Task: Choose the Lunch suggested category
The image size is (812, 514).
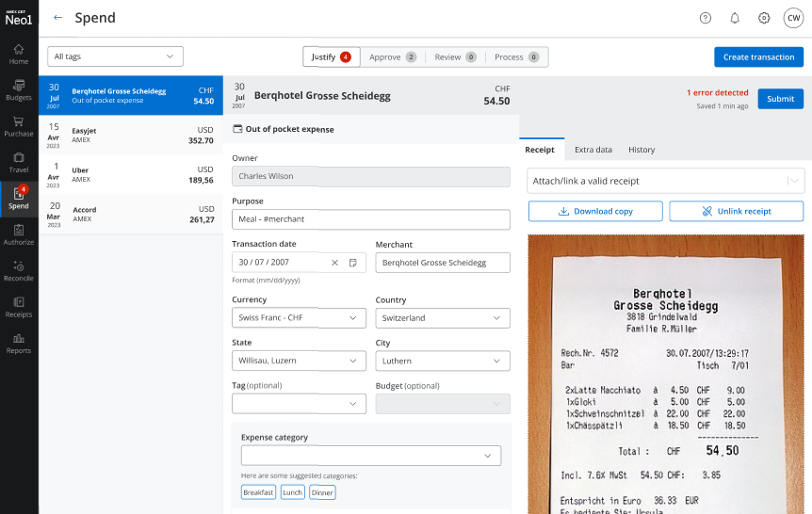Action: [293, 492]
